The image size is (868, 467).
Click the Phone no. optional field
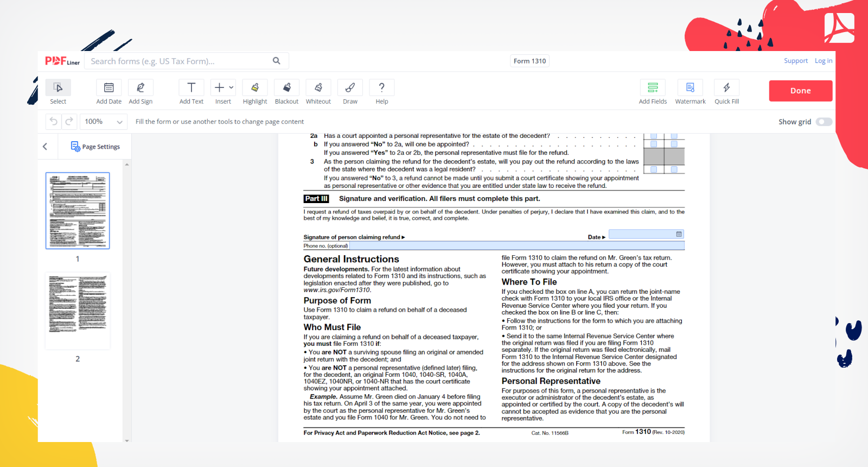click(x=516, y=246)
